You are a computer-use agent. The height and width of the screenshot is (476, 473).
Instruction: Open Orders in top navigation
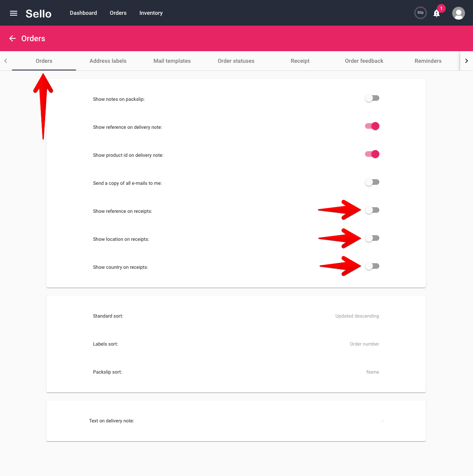pyautogui.click(x=118, y=13)
